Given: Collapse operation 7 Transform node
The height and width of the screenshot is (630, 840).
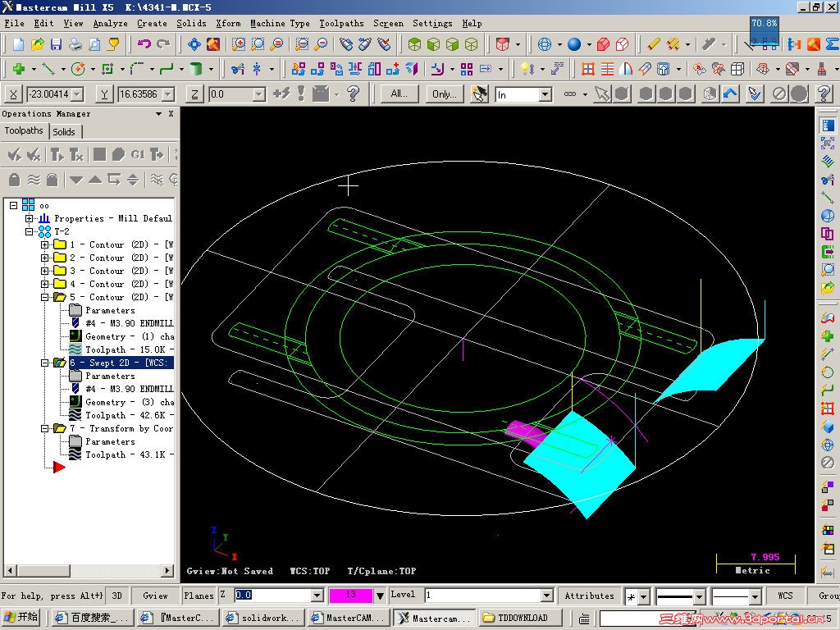Looking at the screenshot, I should (45, 428).
